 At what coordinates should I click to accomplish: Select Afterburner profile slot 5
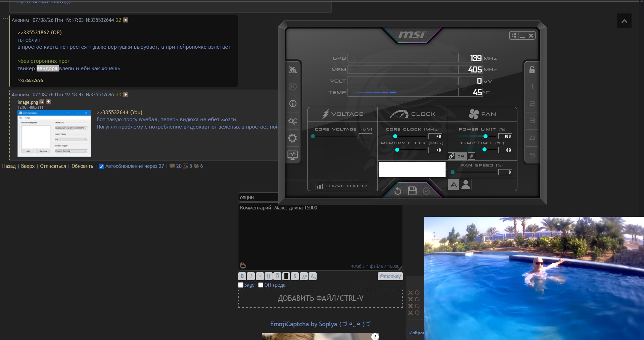pos(532,155)
